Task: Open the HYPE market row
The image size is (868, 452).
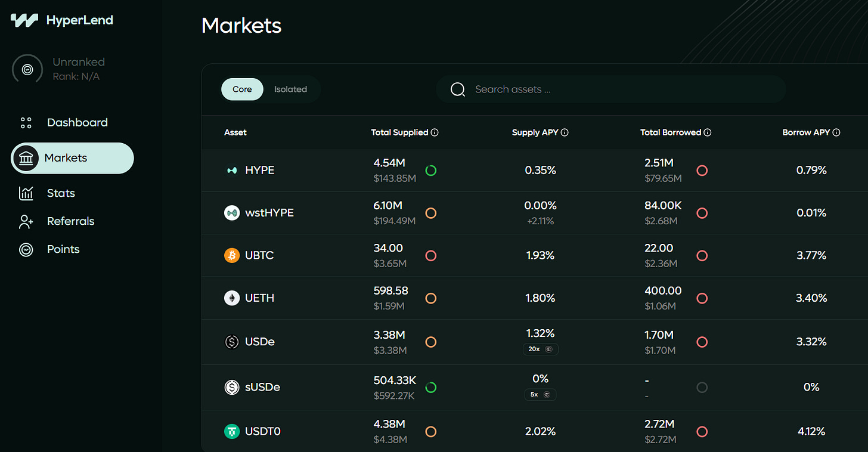Action: (535, 171)
